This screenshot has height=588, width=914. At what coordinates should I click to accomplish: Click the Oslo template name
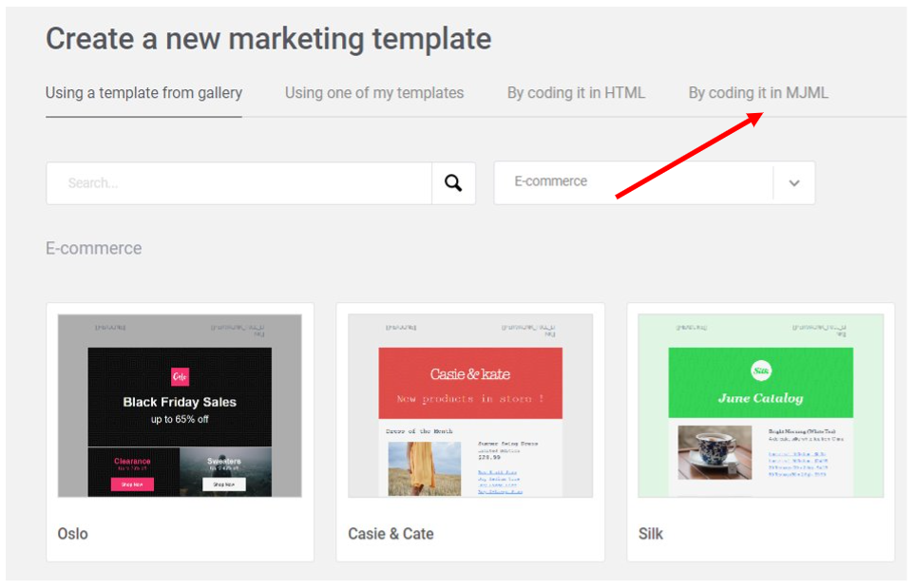[72, 534]
